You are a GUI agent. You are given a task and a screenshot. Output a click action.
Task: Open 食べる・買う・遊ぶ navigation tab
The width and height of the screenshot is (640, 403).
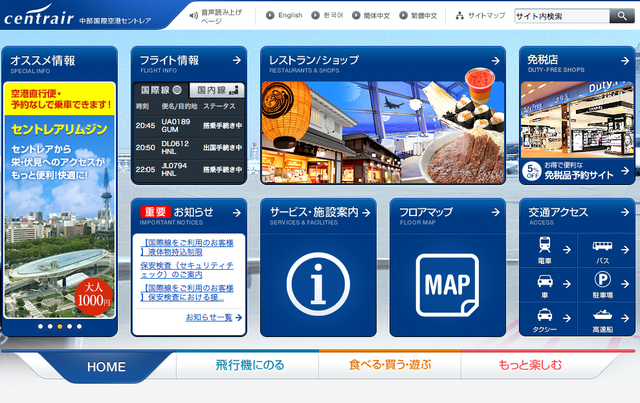390,365
